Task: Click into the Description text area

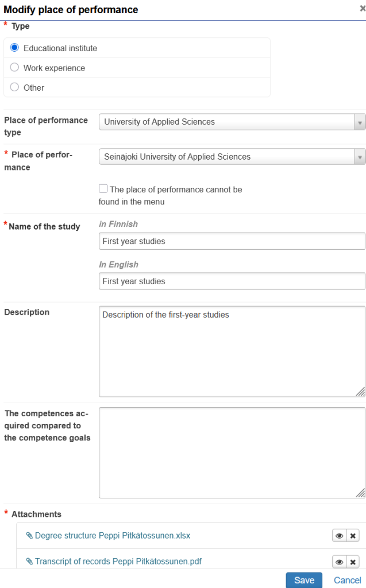Action: (232, 351)
